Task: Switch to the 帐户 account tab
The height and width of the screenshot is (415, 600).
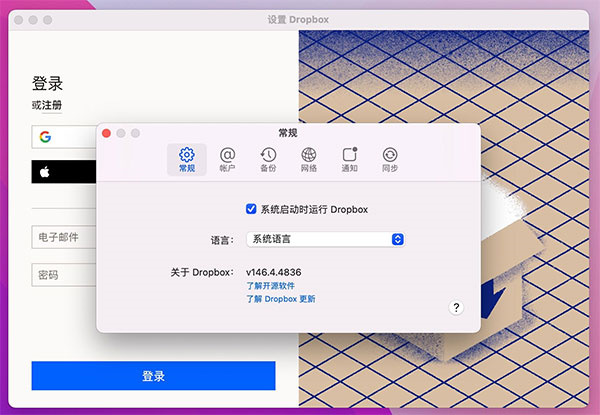Action: point(227,159)
